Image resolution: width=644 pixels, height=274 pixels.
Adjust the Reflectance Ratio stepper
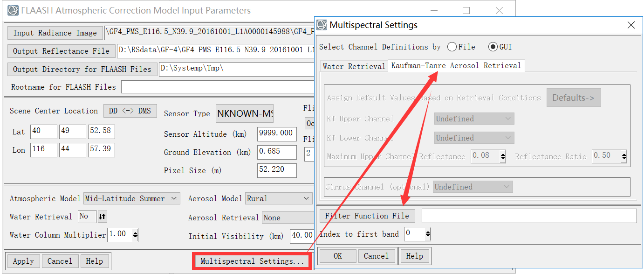coord(623,156)
